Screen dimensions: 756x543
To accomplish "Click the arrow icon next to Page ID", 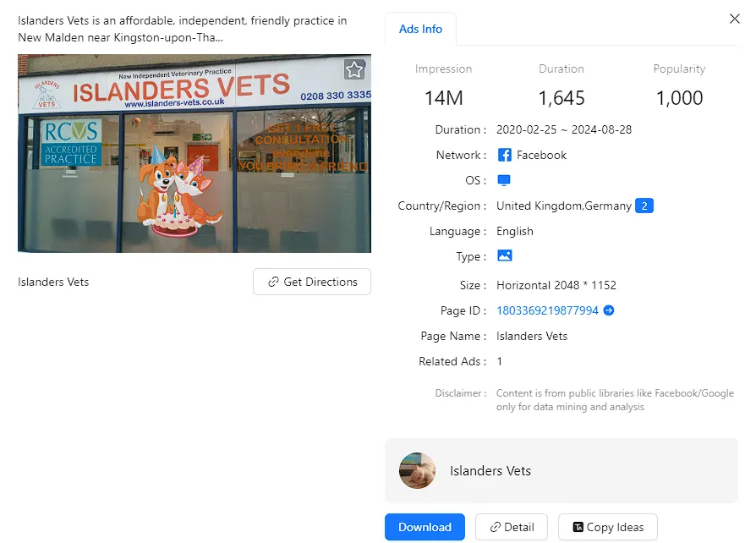I will tap(609, 310).
